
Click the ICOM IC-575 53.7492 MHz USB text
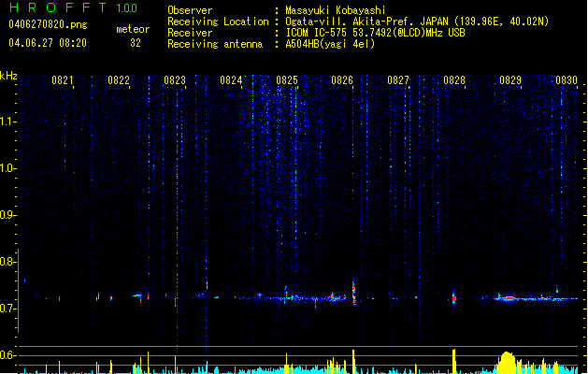click(375, 33)
